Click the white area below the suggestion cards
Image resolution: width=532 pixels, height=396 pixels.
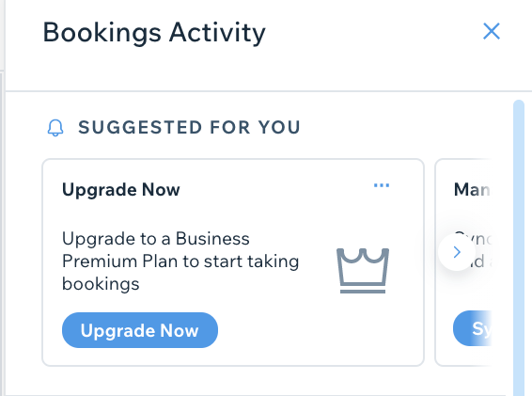(x=258, y=380)
